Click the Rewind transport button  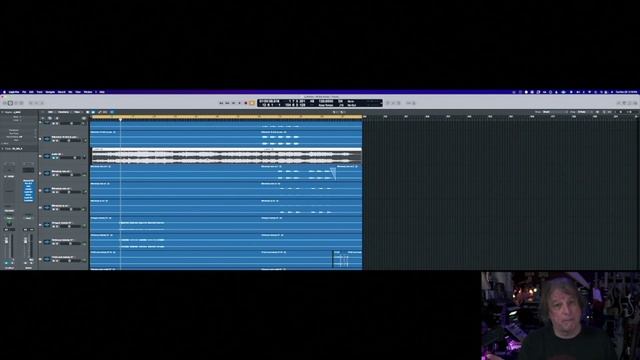[221, 103]
